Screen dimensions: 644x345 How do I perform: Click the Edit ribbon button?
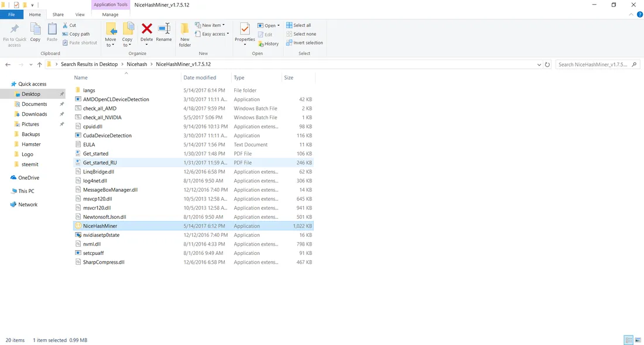(265, 34)
